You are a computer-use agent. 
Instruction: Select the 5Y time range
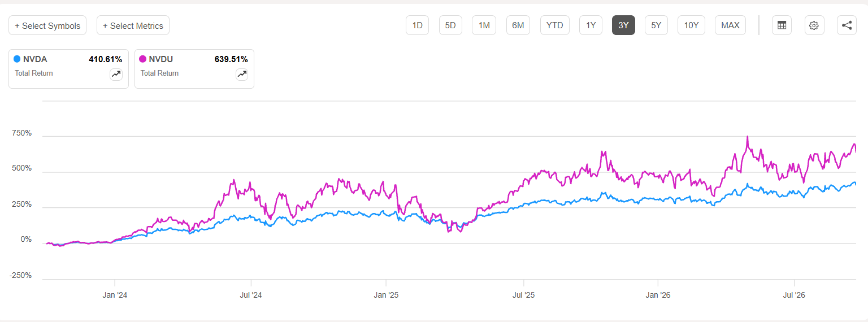(x=656, y=25)
